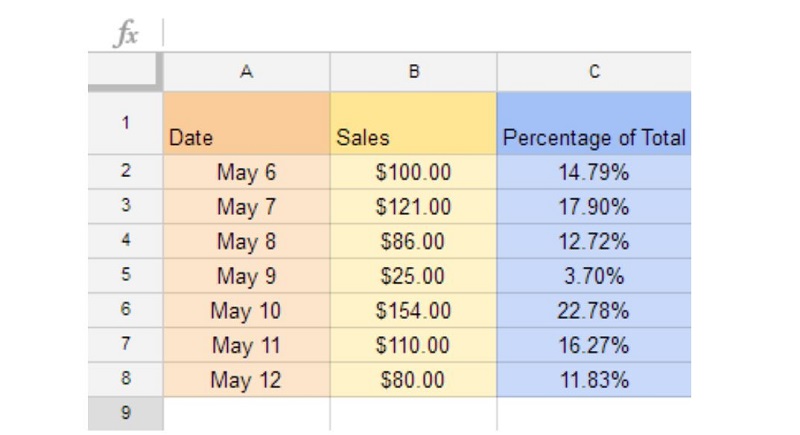The height and width of the screenshot is (435, 800).
Task: Select the $121.00 sales cell
Action: [413, 207]
